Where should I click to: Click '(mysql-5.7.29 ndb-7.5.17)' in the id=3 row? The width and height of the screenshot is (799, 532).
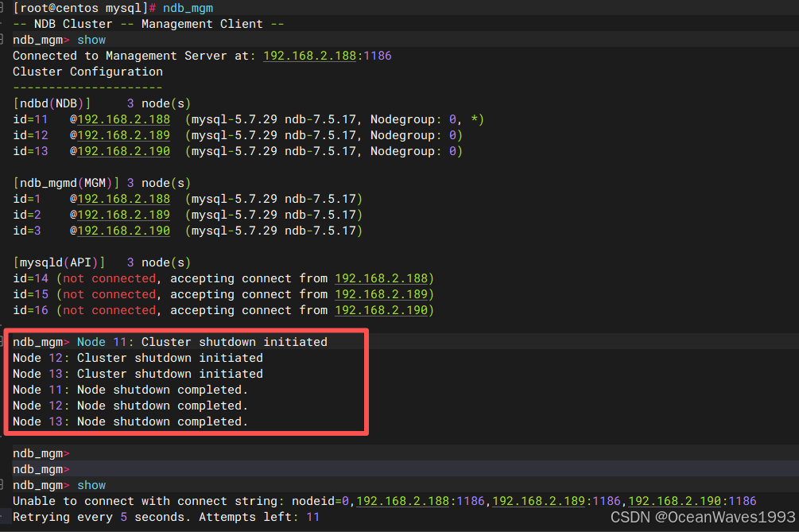coord(273,231)
